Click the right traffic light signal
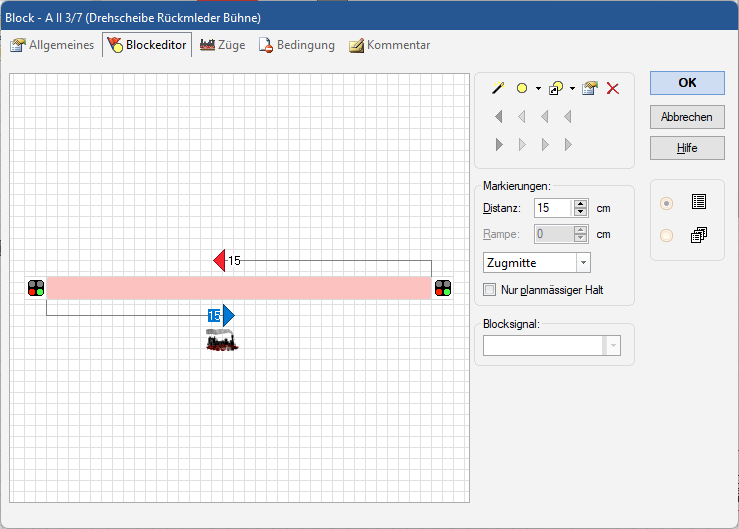 pos(442,288)
